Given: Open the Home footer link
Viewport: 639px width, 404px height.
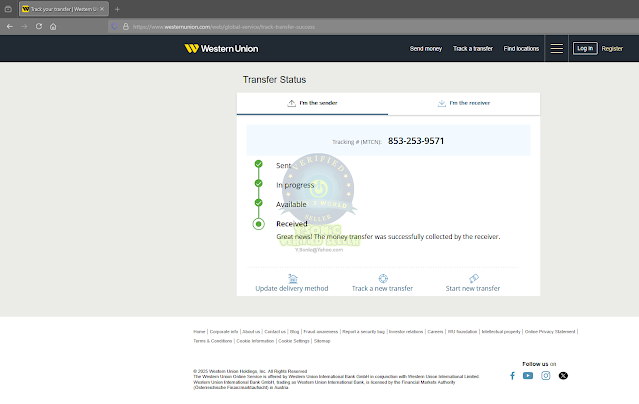Looking at the screenshot, I should pyautogui.click(x=199, y=331).
